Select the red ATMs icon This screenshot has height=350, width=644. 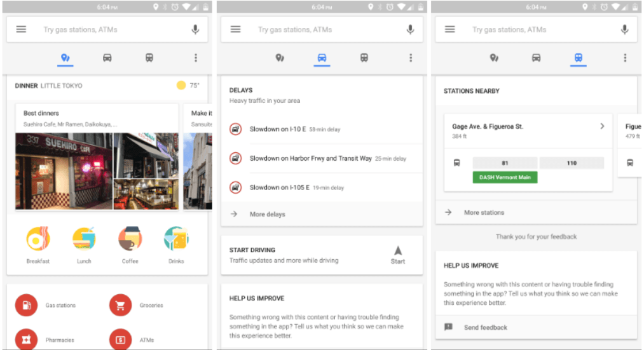(x=121, y=340)
